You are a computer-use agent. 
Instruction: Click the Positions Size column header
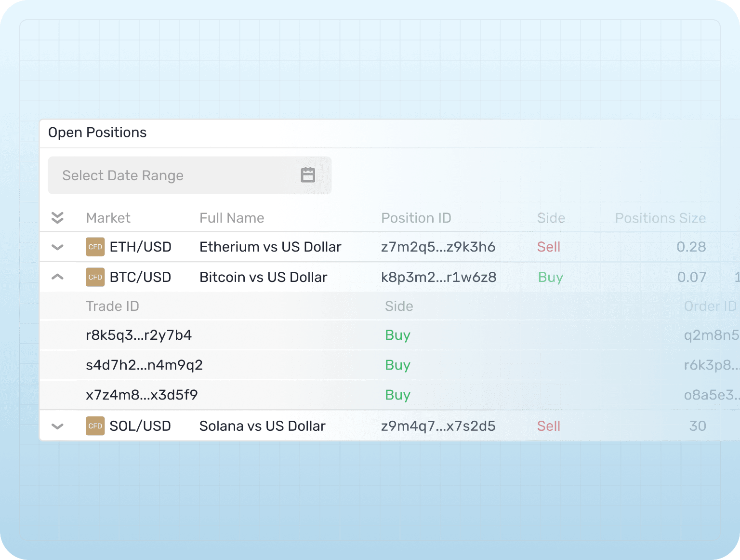tap(661, 218)
